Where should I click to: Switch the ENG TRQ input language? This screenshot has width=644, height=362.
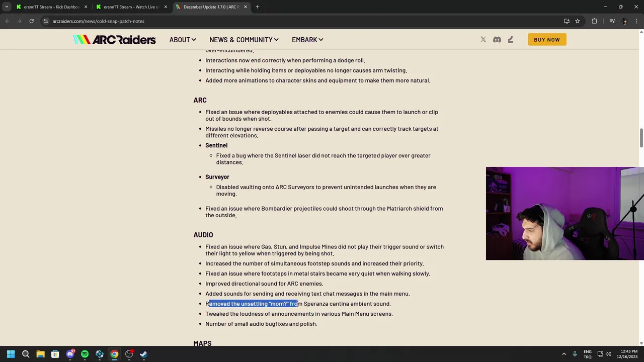(x=588, y=354)
